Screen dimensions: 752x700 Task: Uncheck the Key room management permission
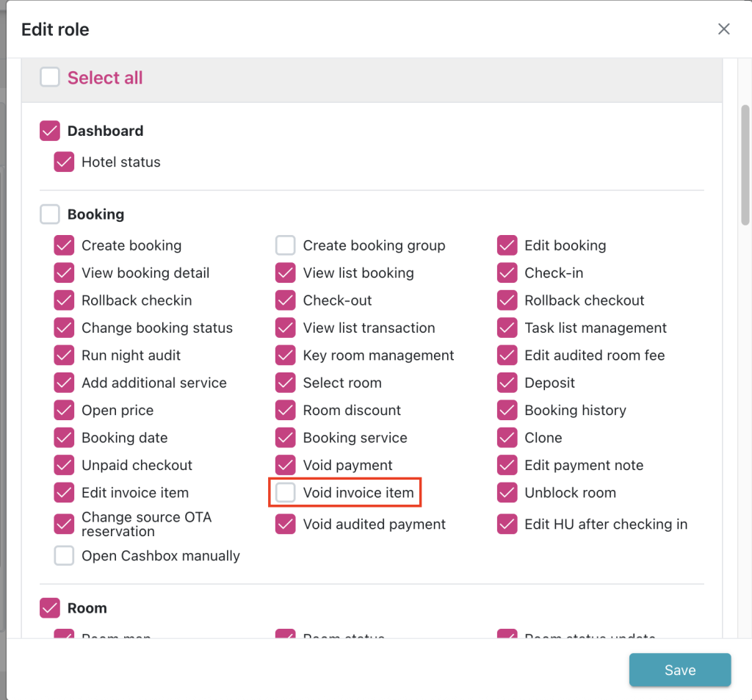286,356
